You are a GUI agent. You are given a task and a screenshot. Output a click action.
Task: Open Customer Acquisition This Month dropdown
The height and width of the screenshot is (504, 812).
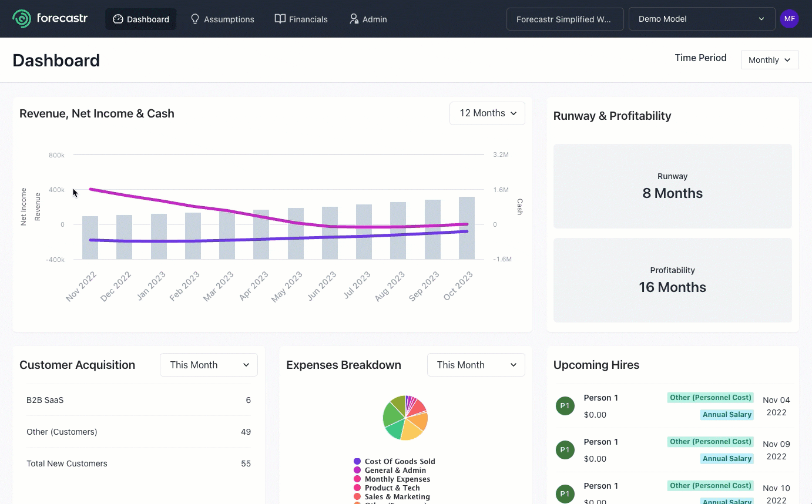pyautogui.click(x=209, y=365)
